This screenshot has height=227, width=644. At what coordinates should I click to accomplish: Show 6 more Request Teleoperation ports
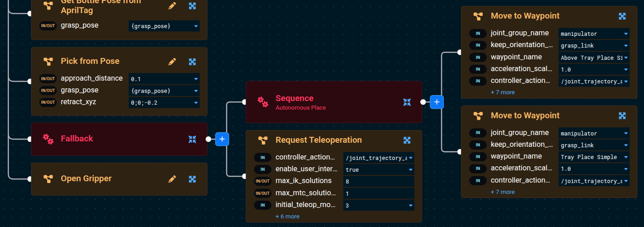tap(287, 217)
